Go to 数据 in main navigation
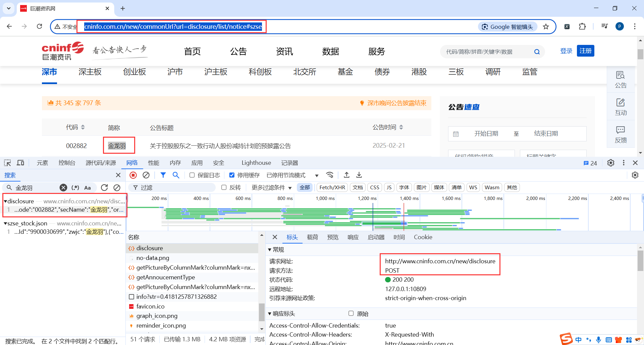The height and width of the screenshot is (345, 644). pyautogui.click(x=331, y=52)
